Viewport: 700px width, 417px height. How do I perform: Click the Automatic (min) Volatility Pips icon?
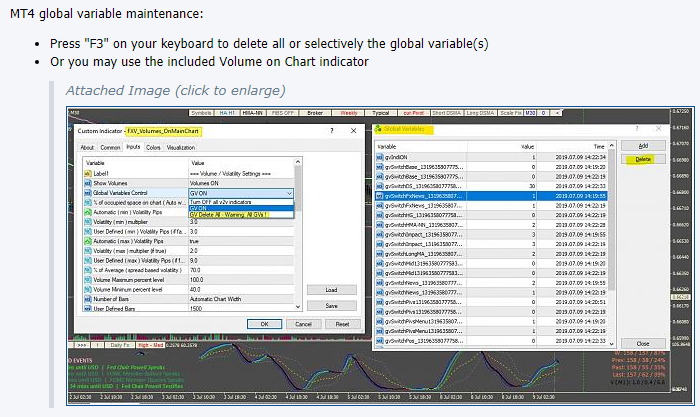pyautogui.click(x=88, y=213)
